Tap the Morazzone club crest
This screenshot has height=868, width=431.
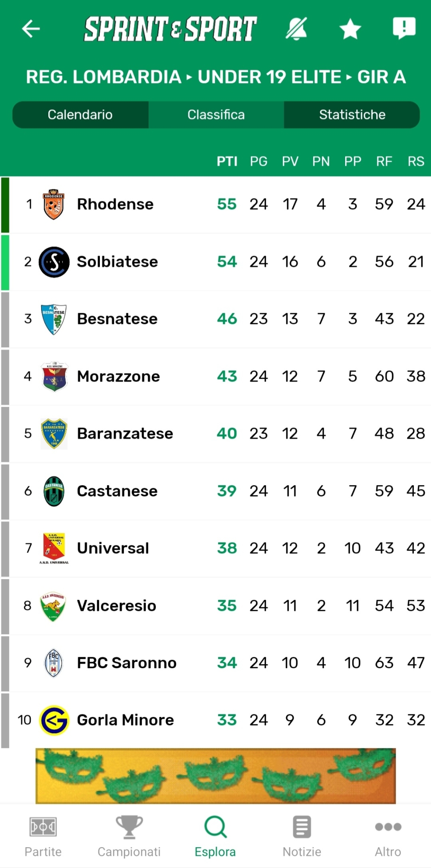pos(54,376)
